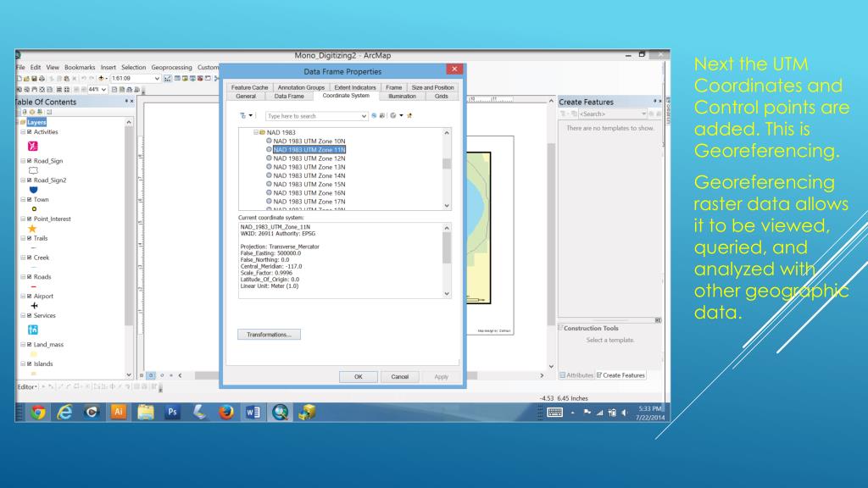
Task: Click the Town layer circle symbol
Action: pos(34,209)
